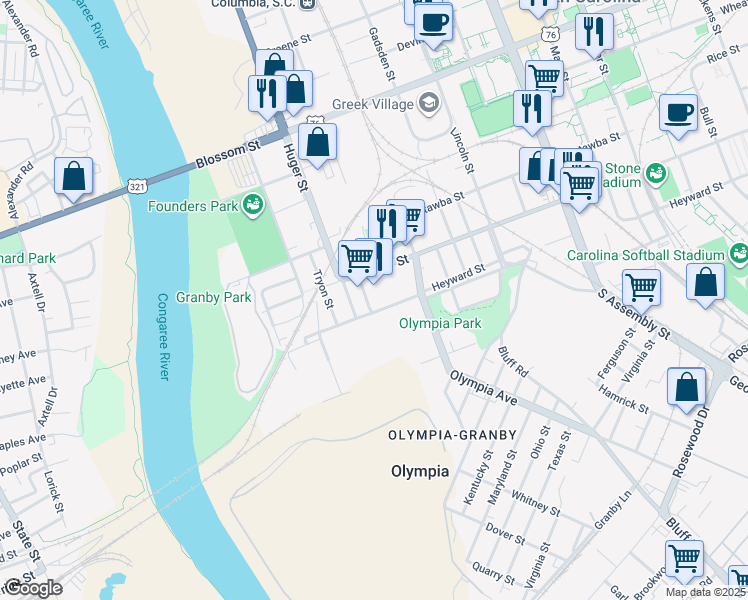Click the restaurant marker below US 76 shield

[532, 112]
